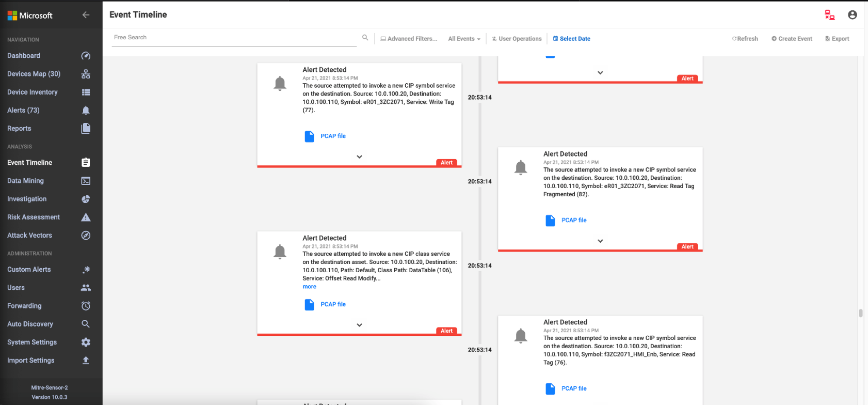Export the timeline events
The image size is (868, 405).
click(x=837, y=39)
